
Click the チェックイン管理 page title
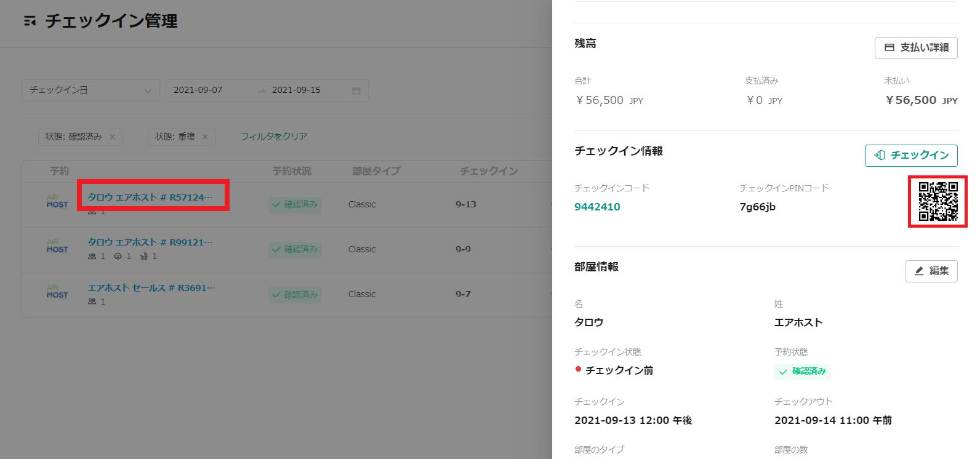coord(111,21)
